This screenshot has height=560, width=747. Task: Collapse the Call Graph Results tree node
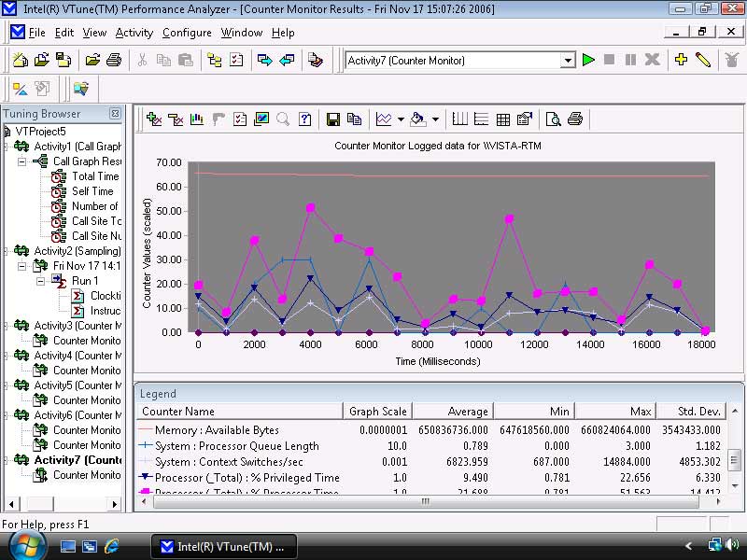(21, 161)
